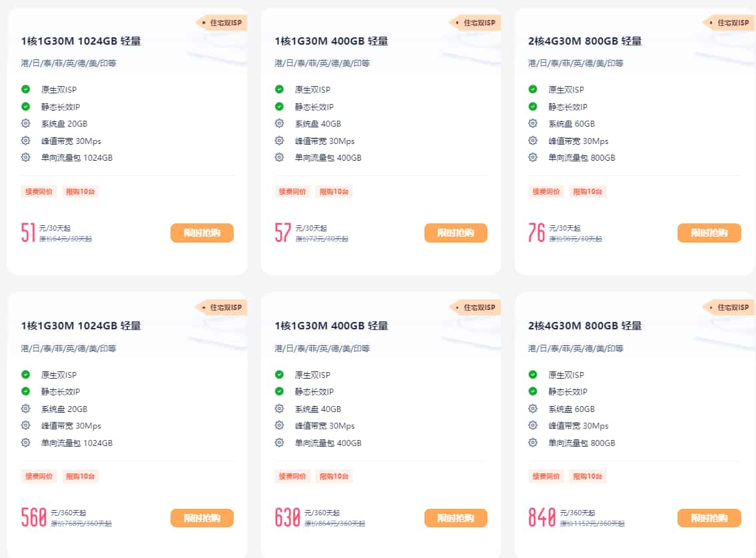Click green check beside 静态长效IP in 57元 card
This screenshot has width=756, height=558.
[x=279, y=107]
